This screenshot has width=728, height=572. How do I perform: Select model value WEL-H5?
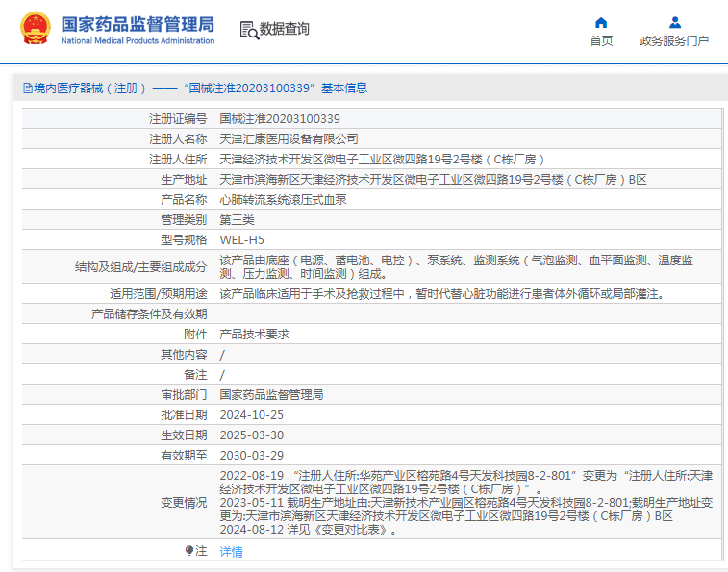(x=242, y=240)
